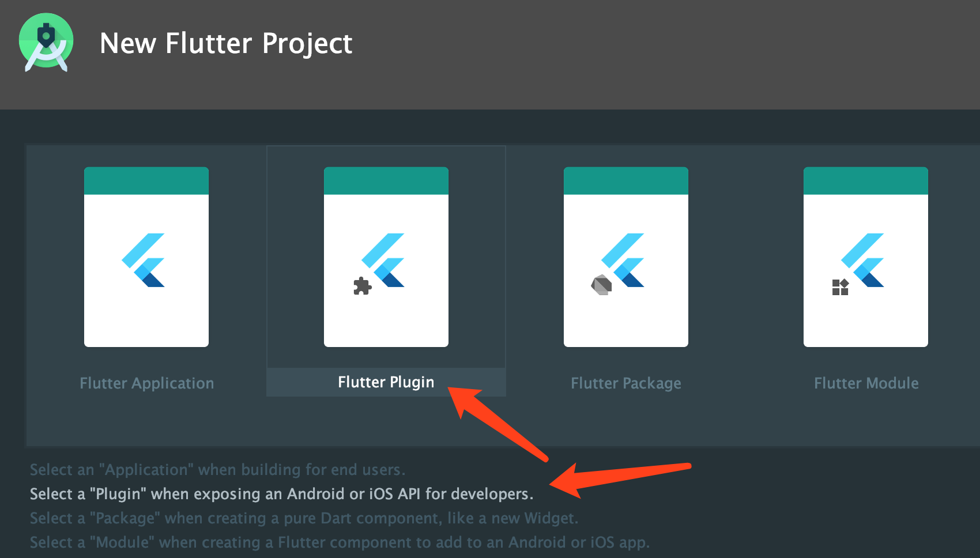Click the Flutter Plugin label
This screenshot has width=980, height=558.
pos(386,382)
